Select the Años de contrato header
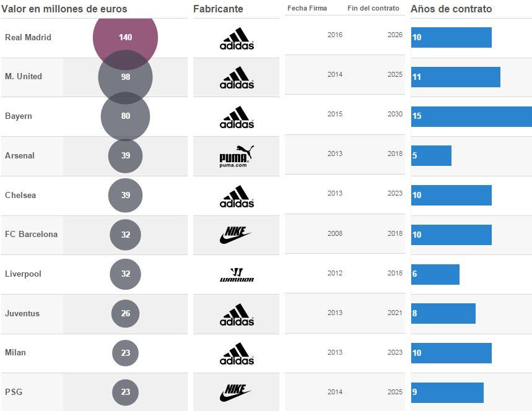532x411 pixels. [x=451, y=9]
